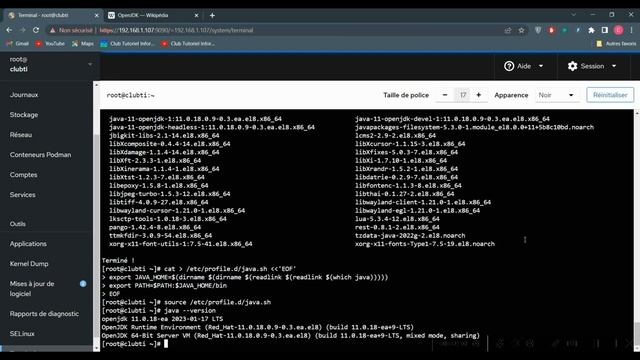Click the Aide help question icon
Viewport: 640px width, 360px height.
[509, 66]
